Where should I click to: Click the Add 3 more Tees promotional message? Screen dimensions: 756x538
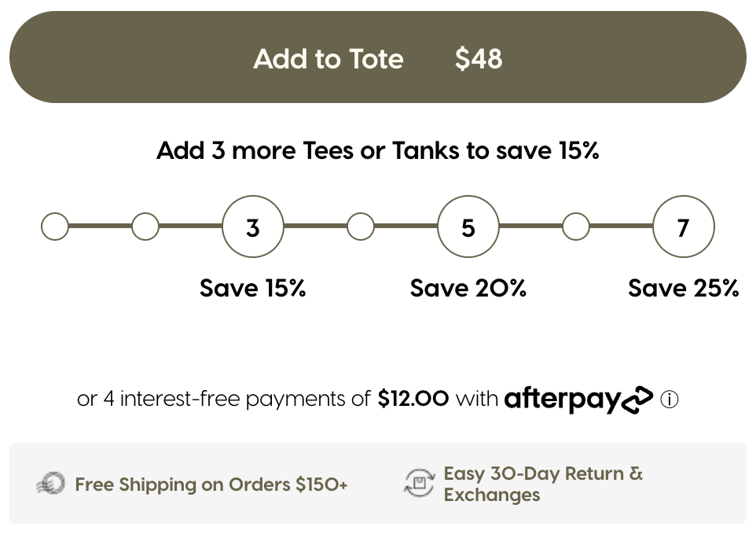378,150
